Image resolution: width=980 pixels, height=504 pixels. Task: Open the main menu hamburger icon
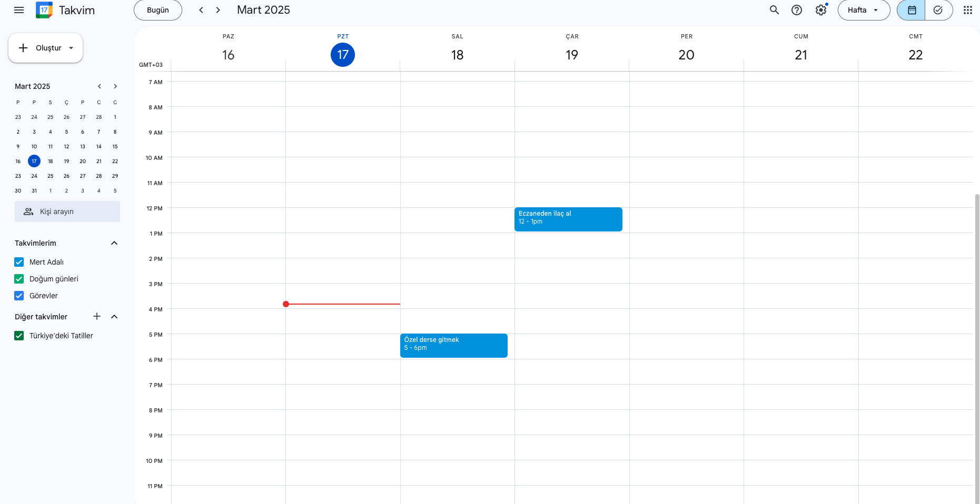18,10
